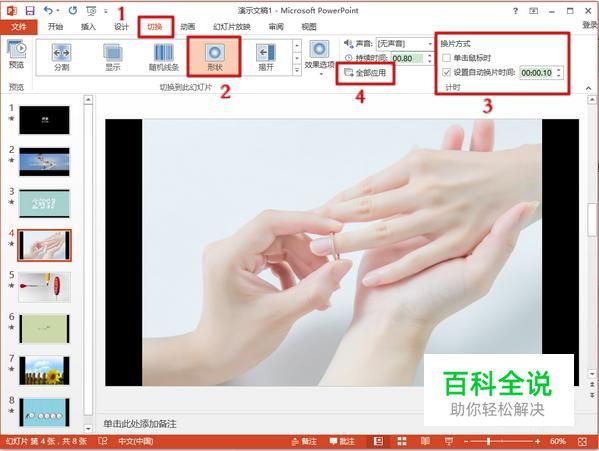
Task: Click the Next Slide double-arrow button
Action: click(592, 395)
